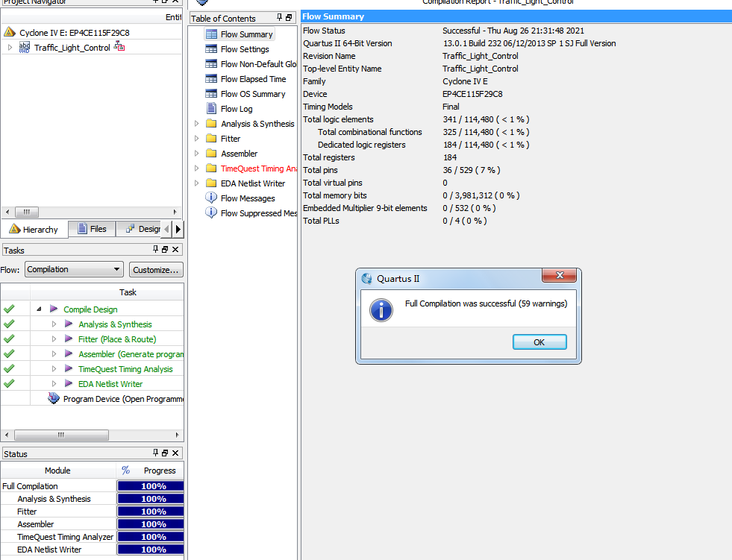This screenshot has height=560, width=732.
Task: Open Program Device programmer icon
Action: 54,398
